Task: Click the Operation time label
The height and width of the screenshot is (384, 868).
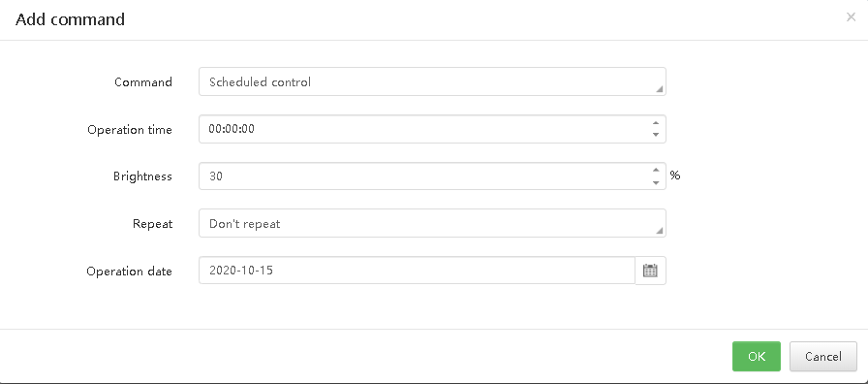Action: pyautogui.click(x=130, y=130)
